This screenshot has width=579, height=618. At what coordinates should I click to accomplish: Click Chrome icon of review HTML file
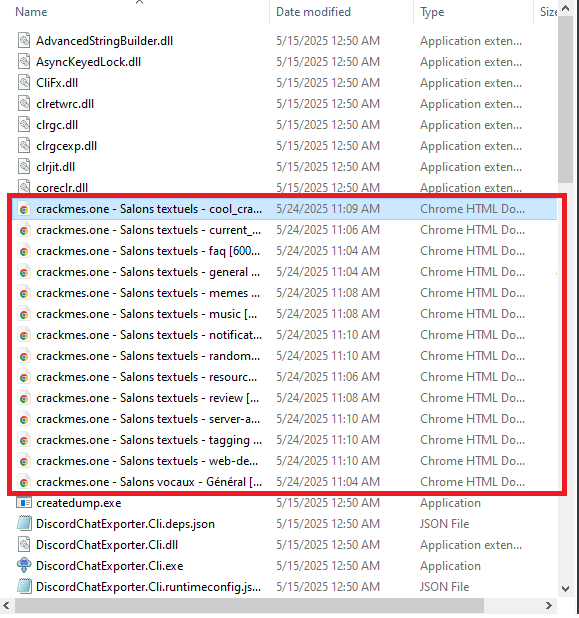pos(24,398)
